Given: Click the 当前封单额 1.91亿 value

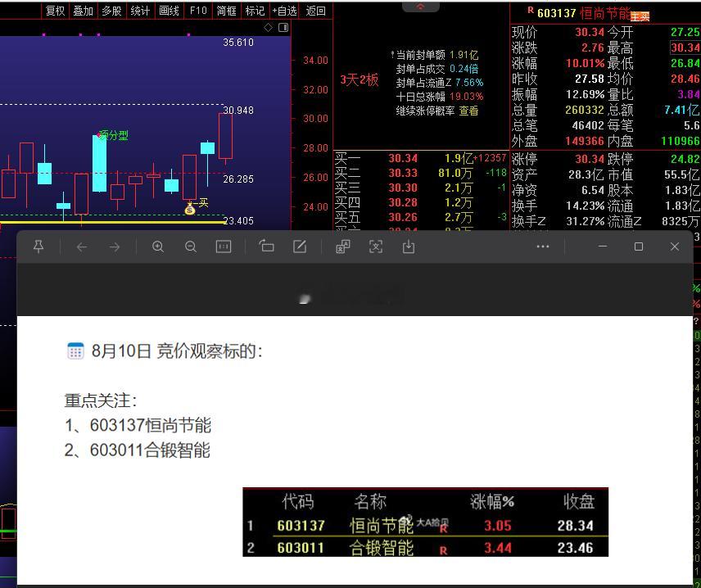Looking at the screenshot, I should pos(464,55).
